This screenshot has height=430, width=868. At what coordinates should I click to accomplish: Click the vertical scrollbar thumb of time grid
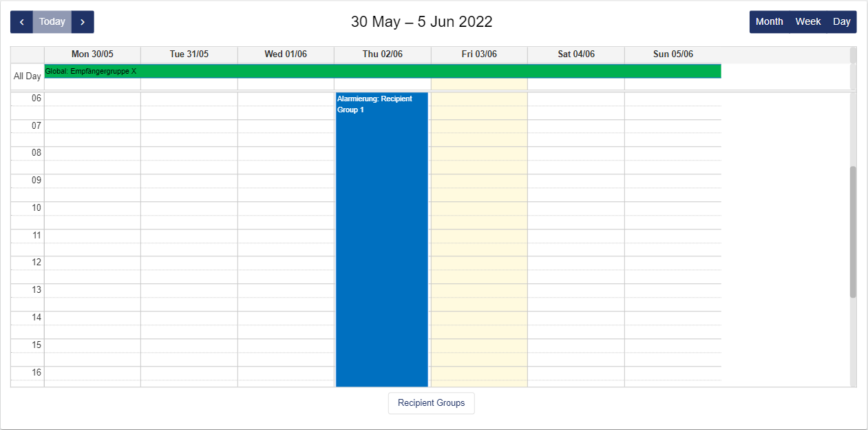click(853, 232)
